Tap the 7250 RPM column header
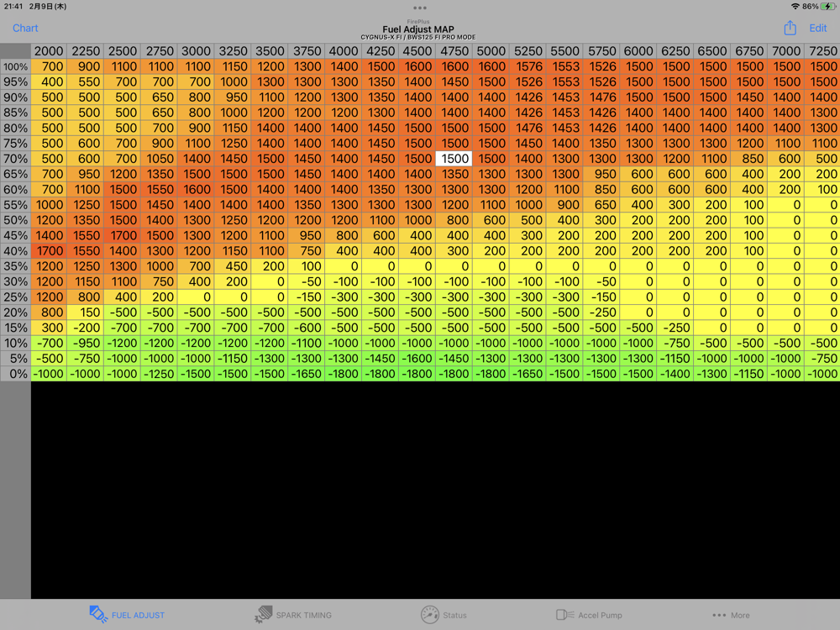Screen dimensions: 840x630 pyautogui.click(x=822, y=51)
